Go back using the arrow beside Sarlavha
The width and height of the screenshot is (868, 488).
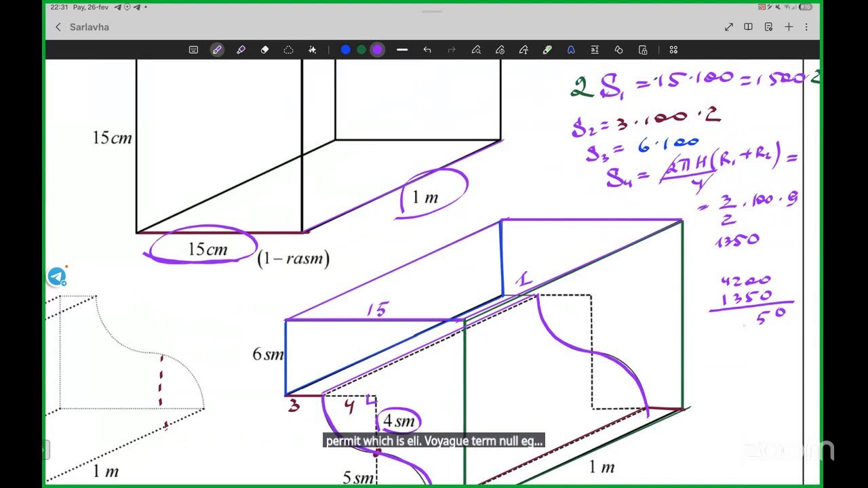(x=58, y=27)
